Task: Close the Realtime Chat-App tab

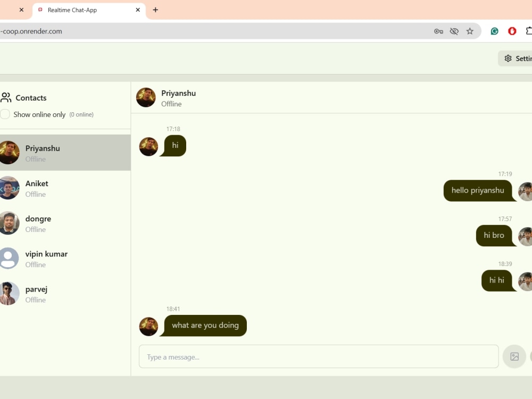Action: click(138, 10)
